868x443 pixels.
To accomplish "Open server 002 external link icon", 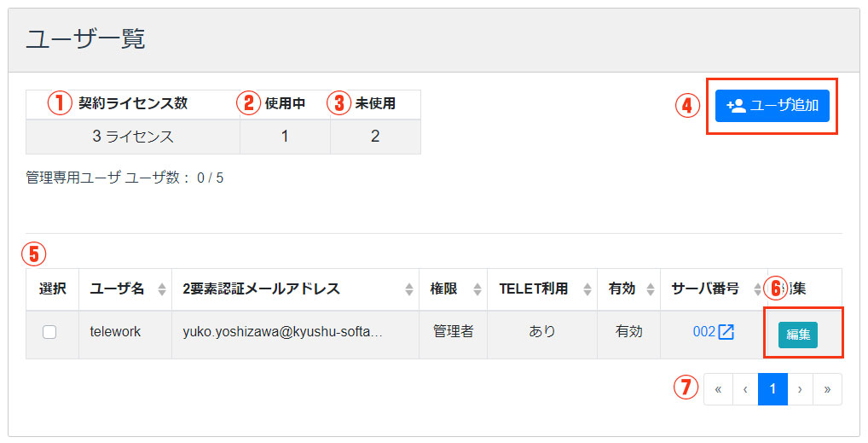I will (x=726, y=331).
